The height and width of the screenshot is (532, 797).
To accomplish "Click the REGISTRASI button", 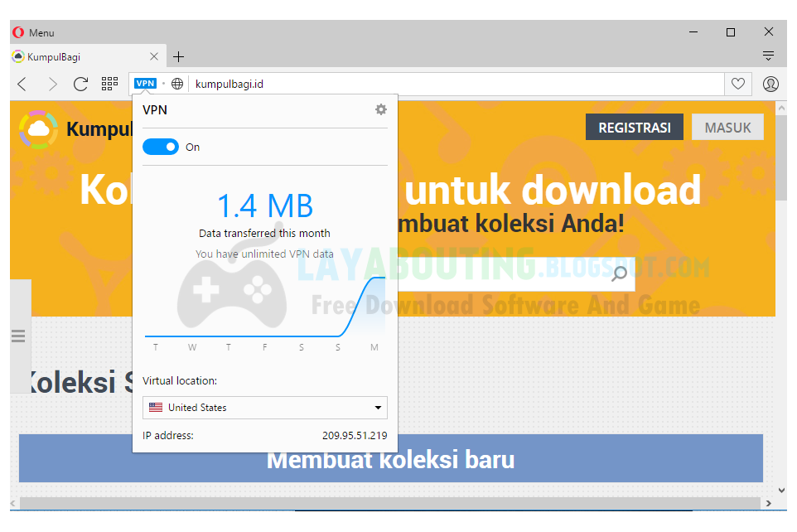I will (635, 127).
